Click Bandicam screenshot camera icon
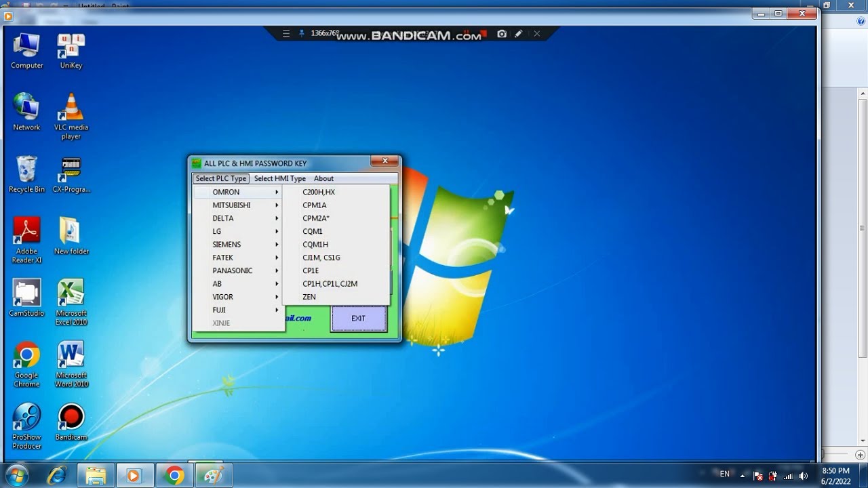This screenshot has width=868, height=488. (x=502, y=34)
